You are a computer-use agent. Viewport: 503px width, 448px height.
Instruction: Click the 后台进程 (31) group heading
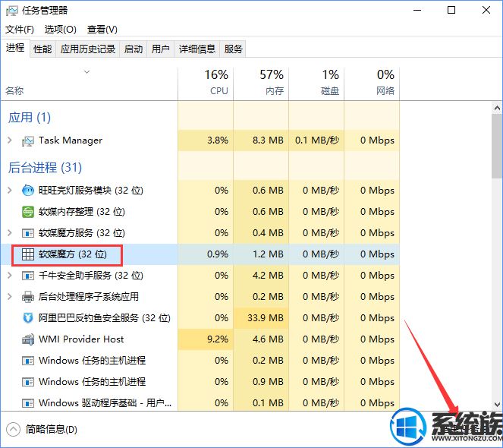(45, 167)
